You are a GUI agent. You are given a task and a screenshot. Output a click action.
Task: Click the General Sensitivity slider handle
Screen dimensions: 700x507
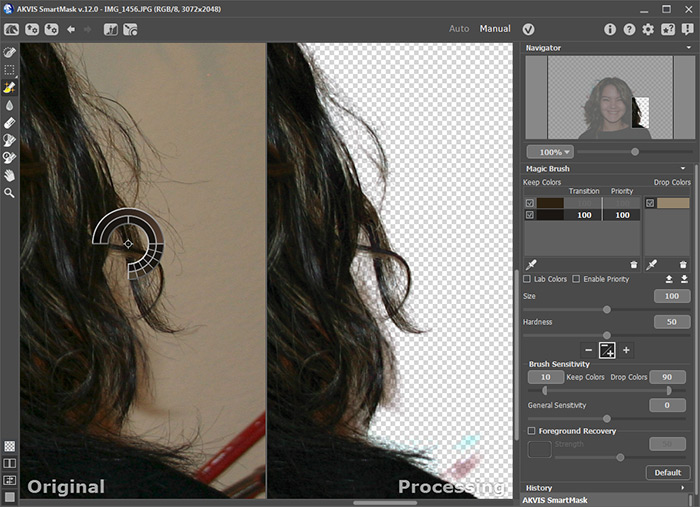607,419
